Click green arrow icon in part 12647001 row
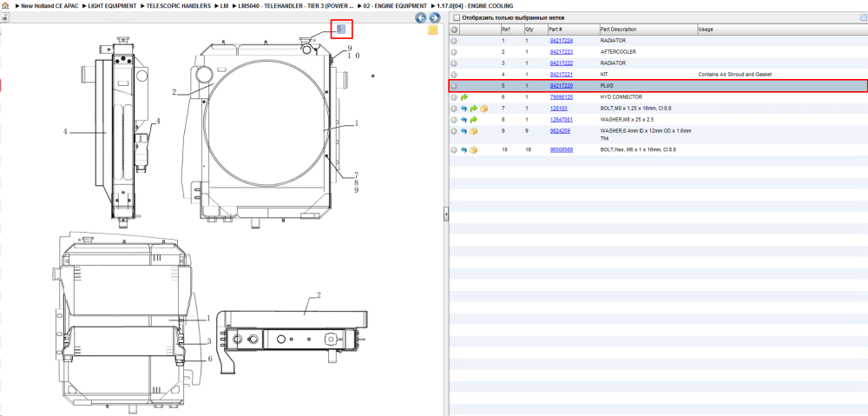 (x=473, y=120)
